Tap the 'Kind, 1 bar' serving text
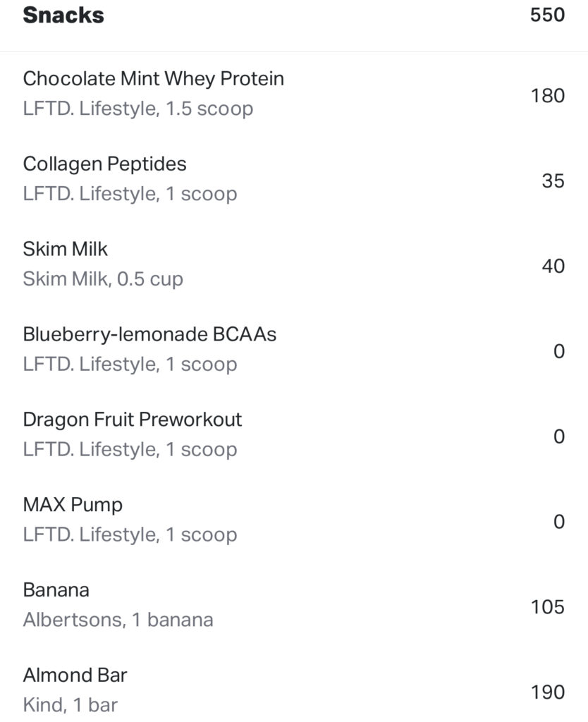Screen dimensions: 588x722 coord(71,705)
